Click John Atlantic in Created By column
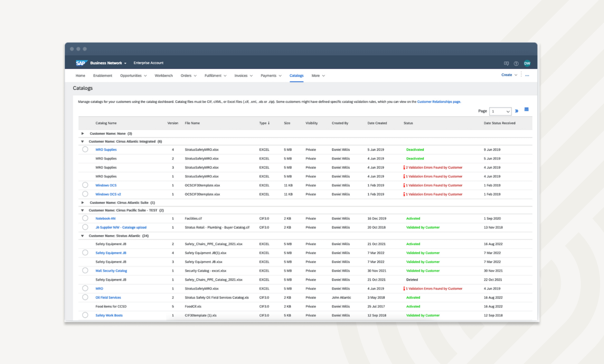Image resolution: width=604 pixels, height=364 pixels. 341,297
